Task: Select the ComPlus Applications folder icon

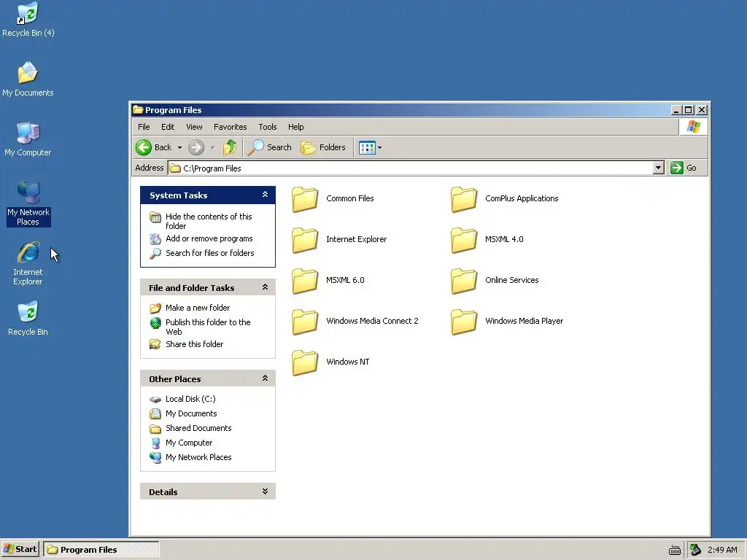Action: [x=463, y=199]
